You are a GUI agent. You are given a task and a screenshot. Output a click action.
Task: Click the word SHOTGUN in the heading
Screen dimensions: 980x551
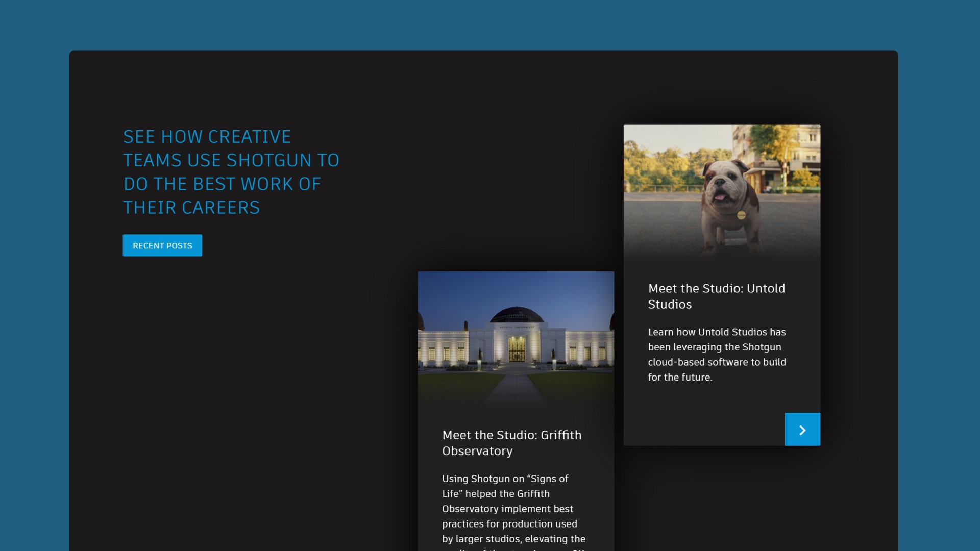point(269,160)
